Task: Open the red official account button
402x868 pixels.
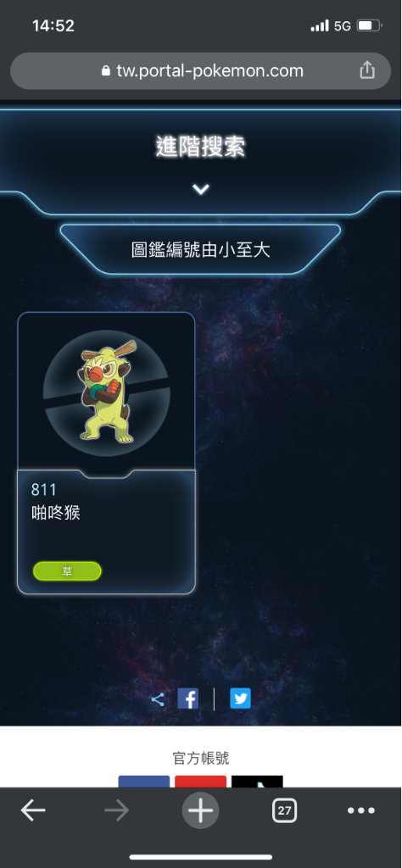Action: click(200, 781)
